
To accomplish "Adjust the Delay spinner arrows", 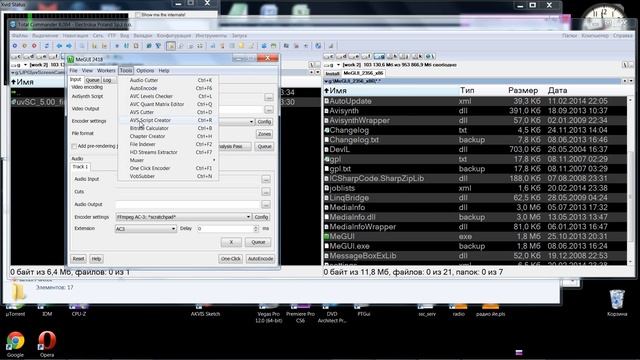I will (256, 229).
